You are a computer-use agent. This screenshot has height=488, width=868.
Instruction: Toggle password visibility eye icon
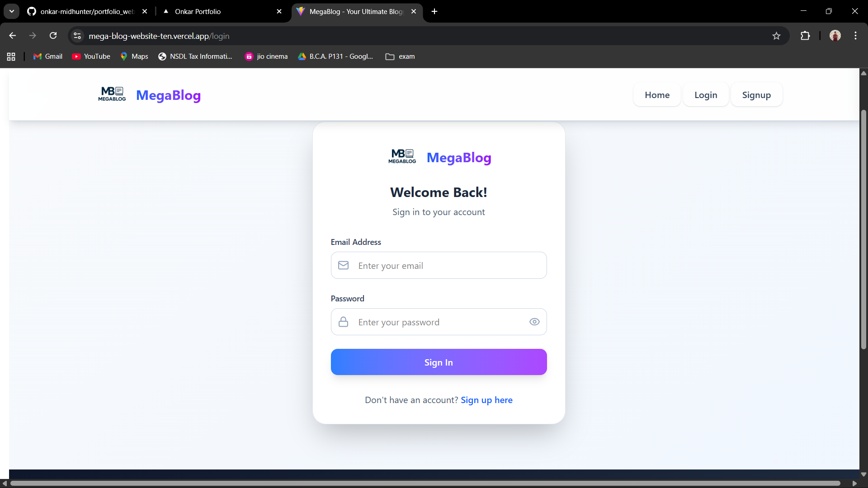point(534,322)
